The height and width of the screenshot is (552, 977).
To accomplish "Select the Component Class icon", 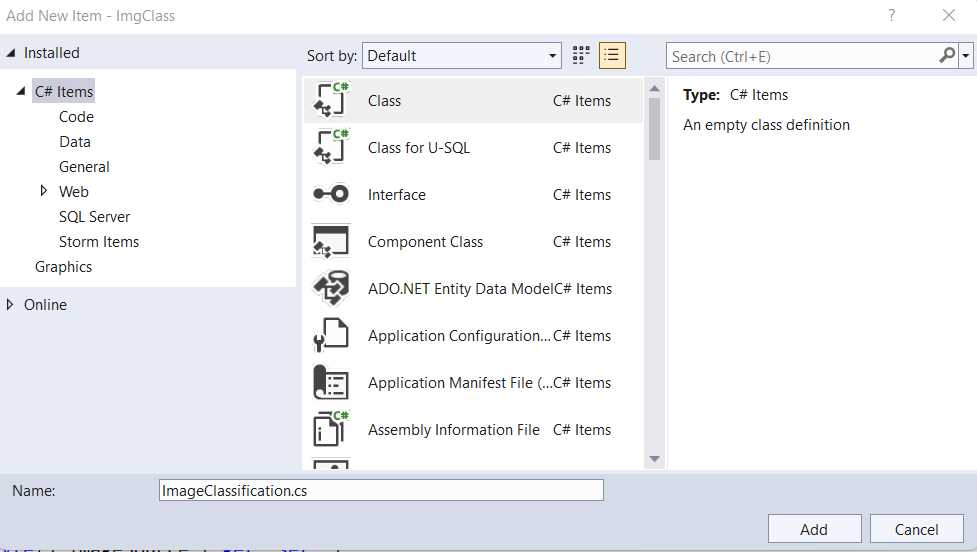I will coord(331,241).
